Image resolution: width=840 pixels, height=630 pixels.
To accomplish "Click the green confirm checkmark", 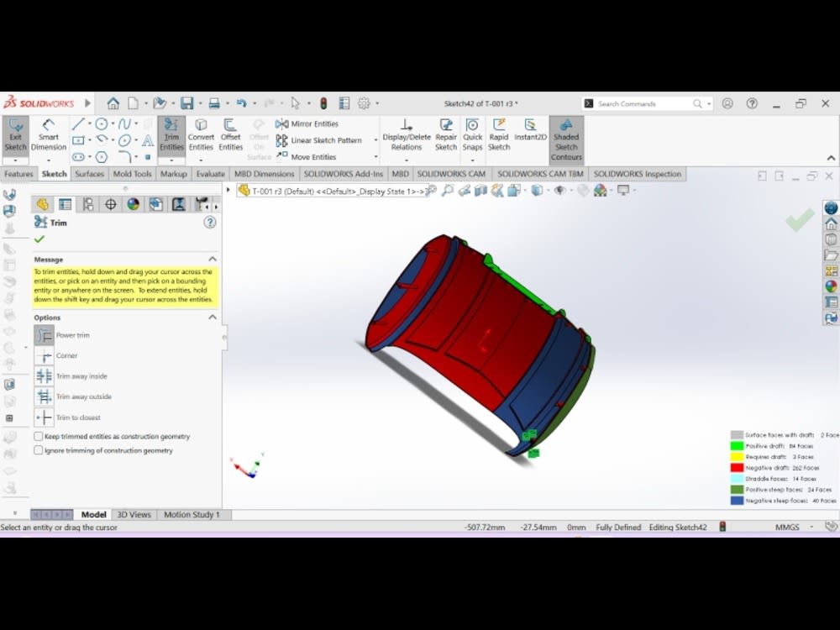I will pos(799,220).
